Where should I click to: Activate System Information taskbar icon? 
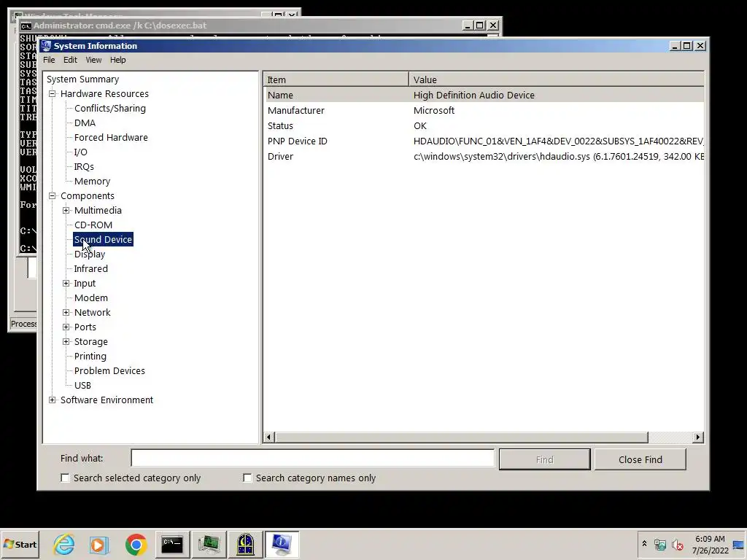(281, 544)
